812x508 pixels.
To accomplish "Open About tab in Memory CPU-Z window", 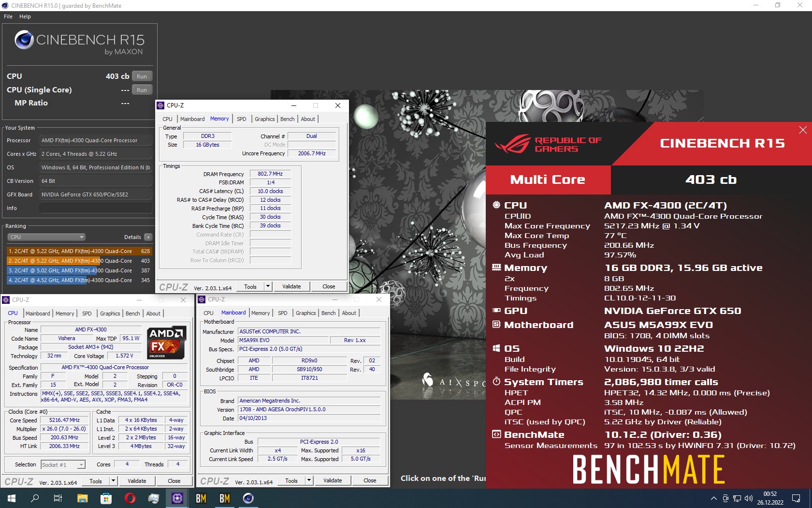I will pos(308,119).
